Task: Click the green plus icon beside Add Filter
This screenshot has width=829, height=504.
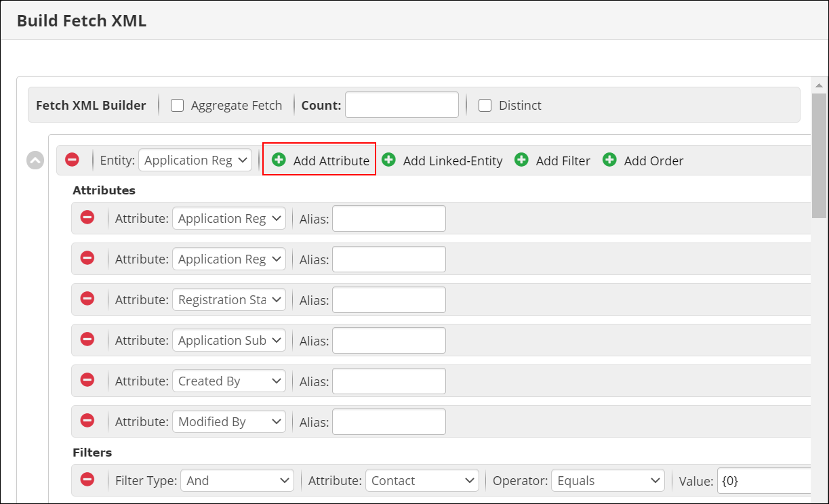Action: coord(521,160)
